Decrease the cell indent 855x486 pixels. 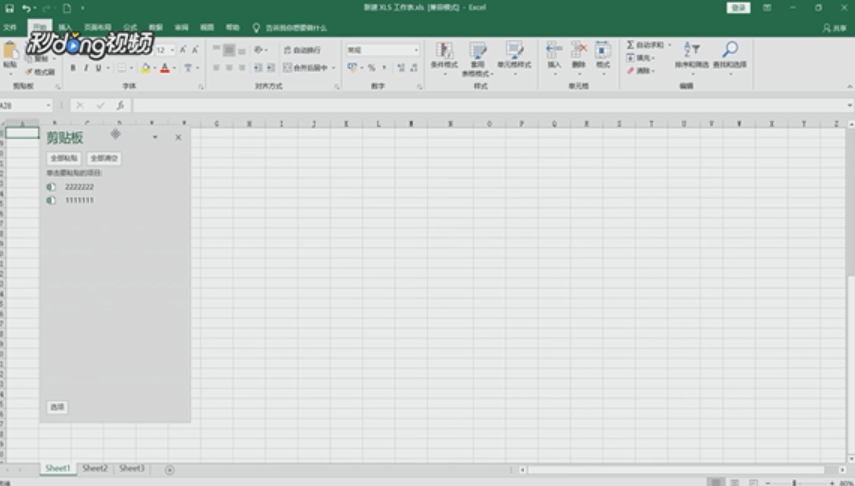coord(258,68)
